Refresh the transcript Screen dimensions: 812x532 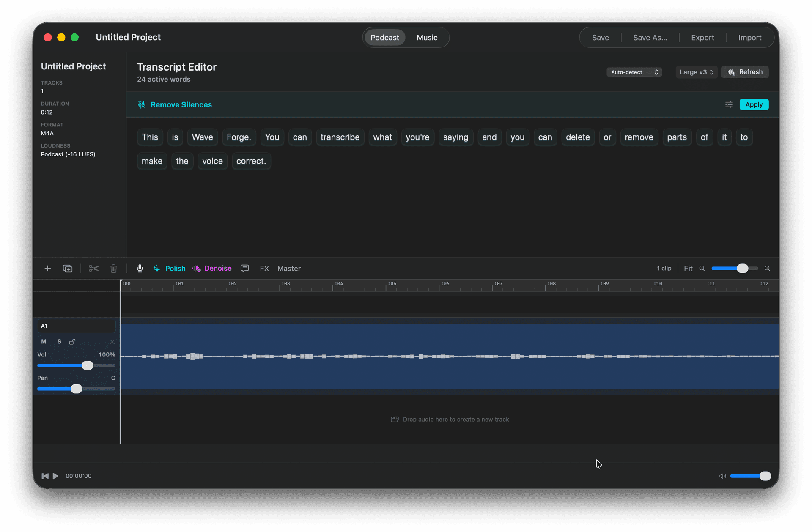(x=745, y=72)
